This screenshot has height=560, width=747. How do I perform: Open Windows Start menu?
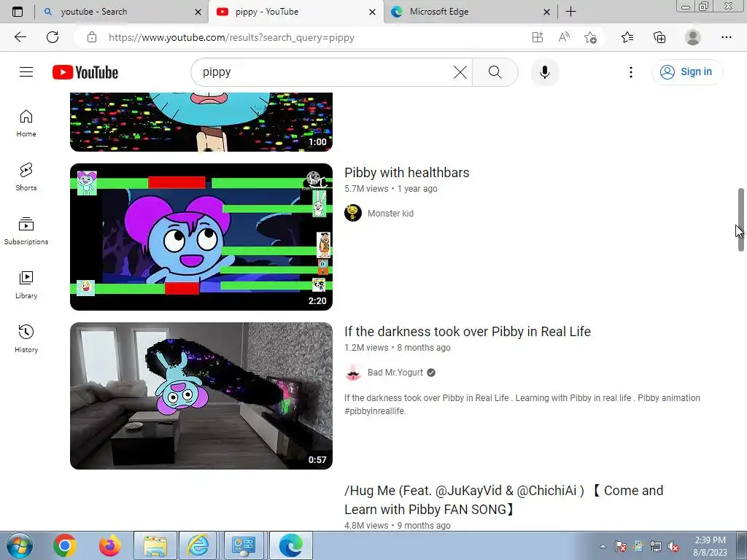(x=20, y=545)
